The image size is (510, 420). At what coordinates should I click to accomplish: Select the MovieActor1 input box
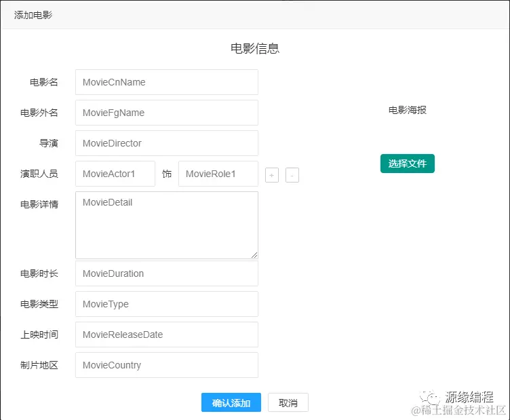115,174
